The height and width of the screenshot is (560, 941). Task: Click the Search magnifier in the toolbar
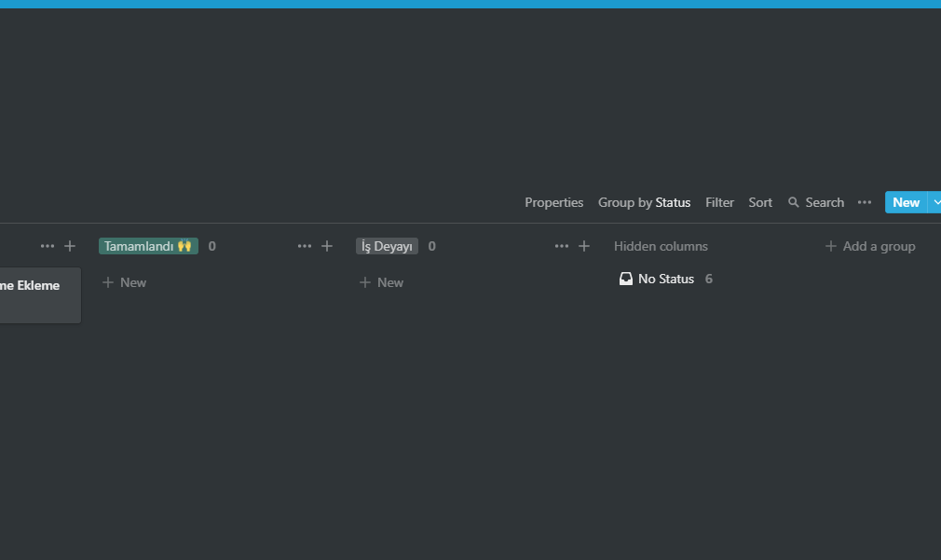click(x=794, y=202)
